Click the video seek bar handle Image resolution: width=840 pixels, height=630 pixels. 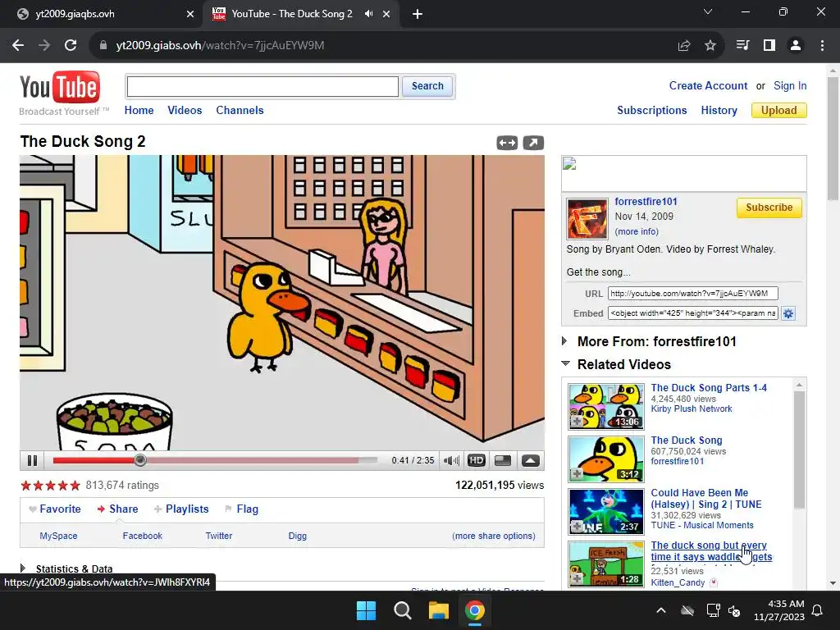[139, 460]
